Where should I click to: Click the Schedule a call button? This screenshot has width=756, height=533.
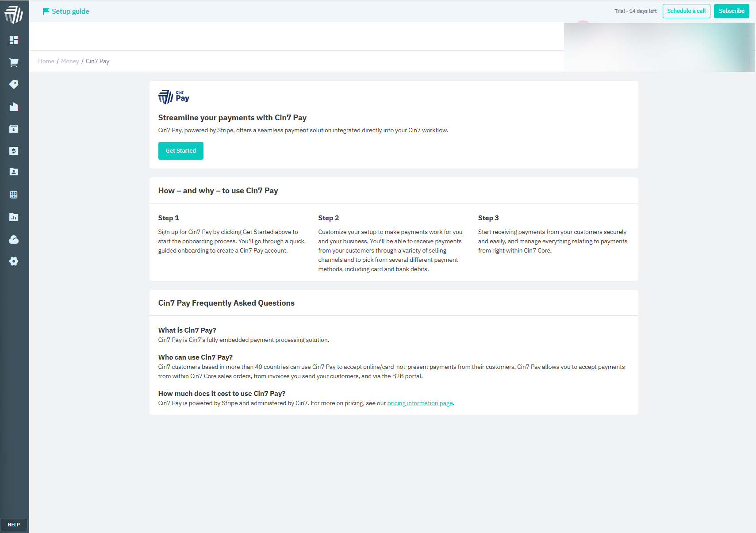pos(686,11)
